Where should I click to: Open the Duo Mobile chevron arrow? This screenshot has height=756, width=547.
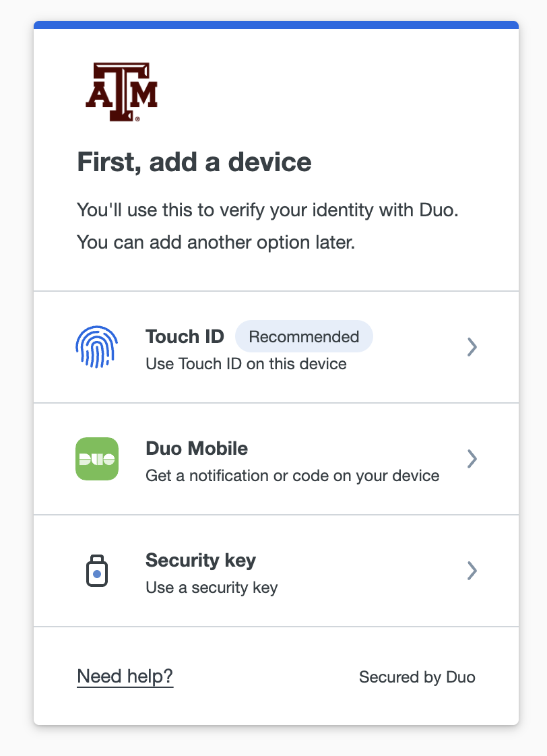point(472,458)
